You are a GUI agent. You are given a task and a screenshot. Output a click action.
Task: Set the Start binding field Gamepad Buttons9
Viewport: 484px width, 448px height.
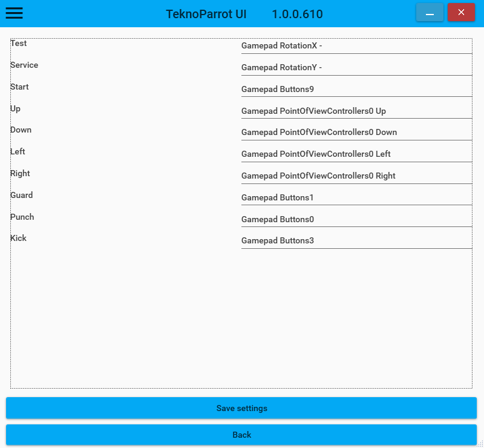coord(356,89)
